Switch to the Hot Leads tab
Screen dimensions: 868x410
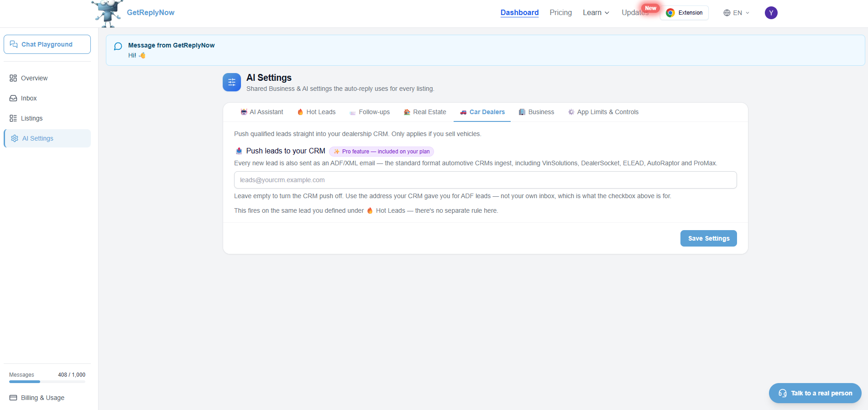(316, 112)
